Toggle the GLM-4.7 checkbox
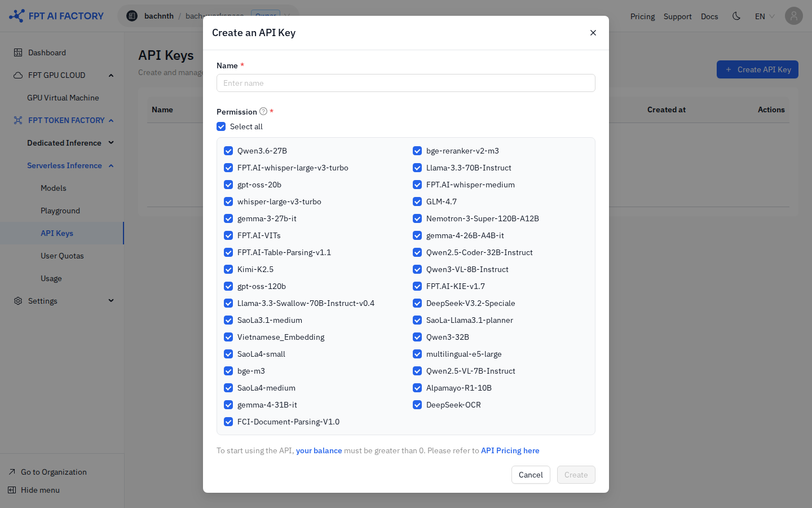This screenshot has height=508, width=812. (x=417, y=202)
